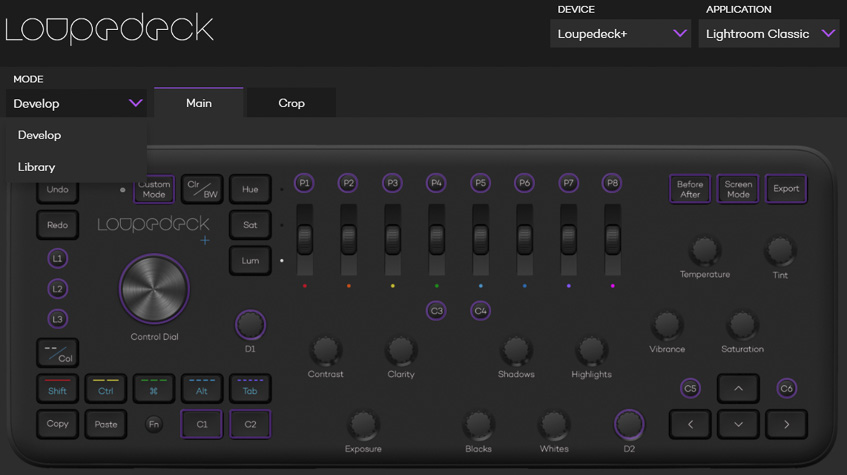Select the Tint knob
This screenshot has height=475, width=847.
tap(780, 251)
